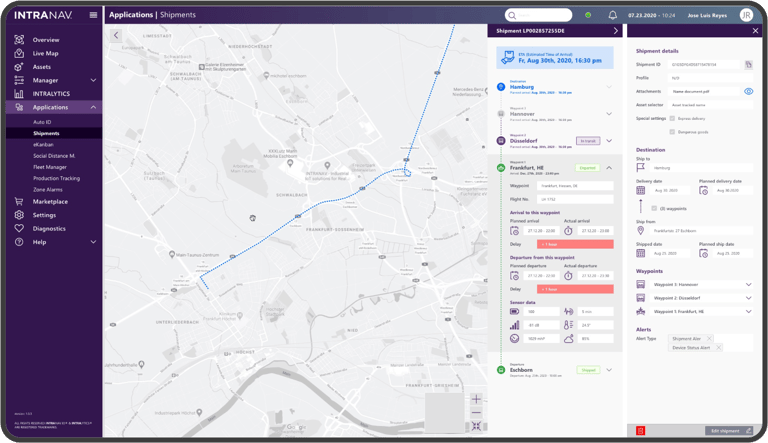Click the thermometer sensor icon
Image resolution: width=768 pixels, height=443 pixels.
point(568,325)
